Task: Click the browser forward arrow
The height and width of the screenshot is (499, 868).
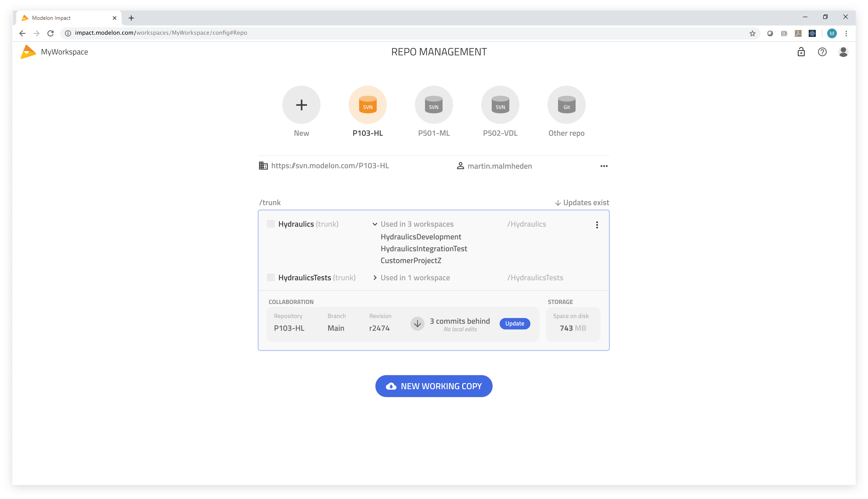Action: (x=36, y=33)
